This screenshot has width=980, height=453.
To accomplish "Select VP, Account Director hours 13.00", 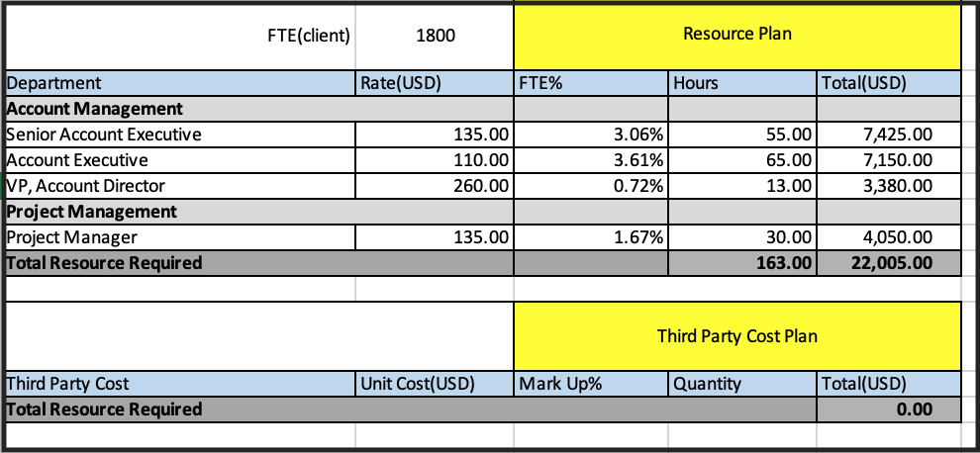I will click(x=741, y=186).
